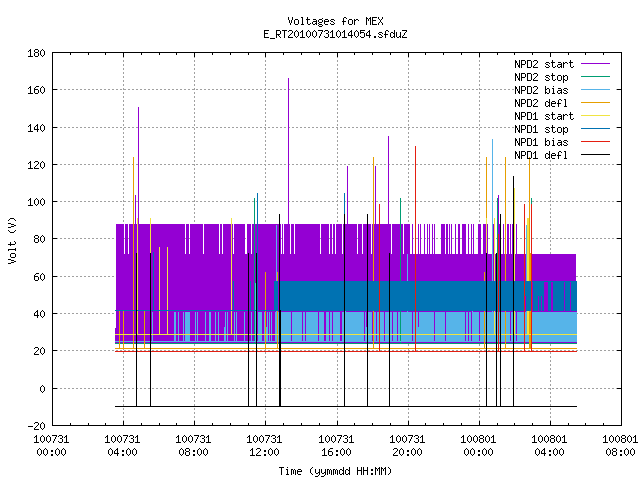This screenshot has width=640, height=480.
Task: Click the red line sample for NPD1 bias
Action: coord(595,142)
